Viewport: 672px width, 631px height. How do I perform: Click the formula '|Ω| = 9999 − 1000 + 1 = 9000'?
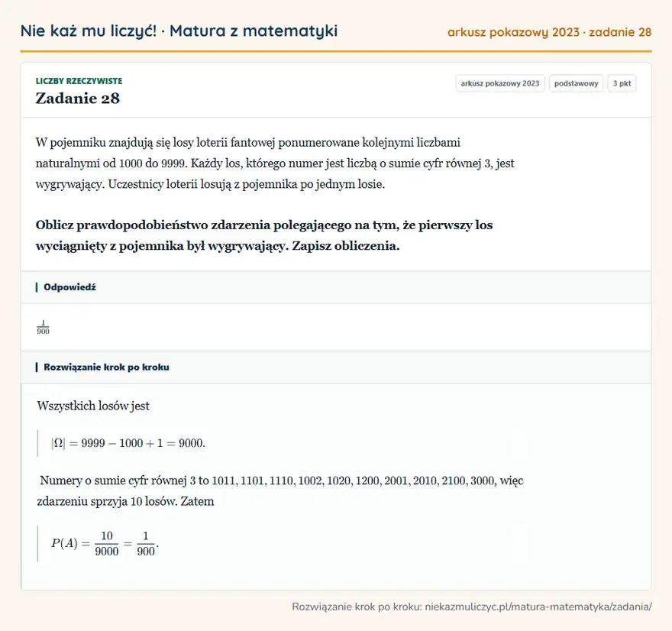coord(128,443)
